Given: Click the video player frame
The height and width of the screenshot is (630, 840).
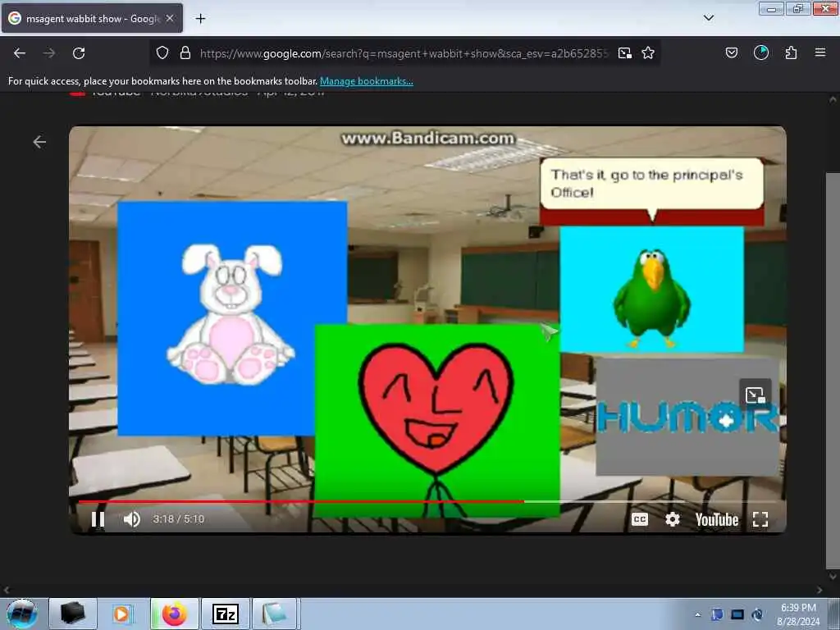Looking at the screenshot, I should pyautogui.click(x=427, y=330).
